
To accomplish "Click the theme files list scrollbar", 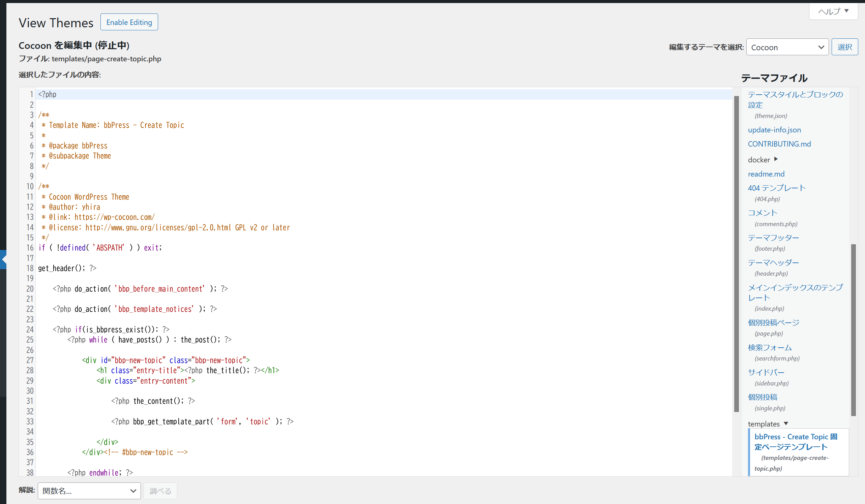I will 853,329.
